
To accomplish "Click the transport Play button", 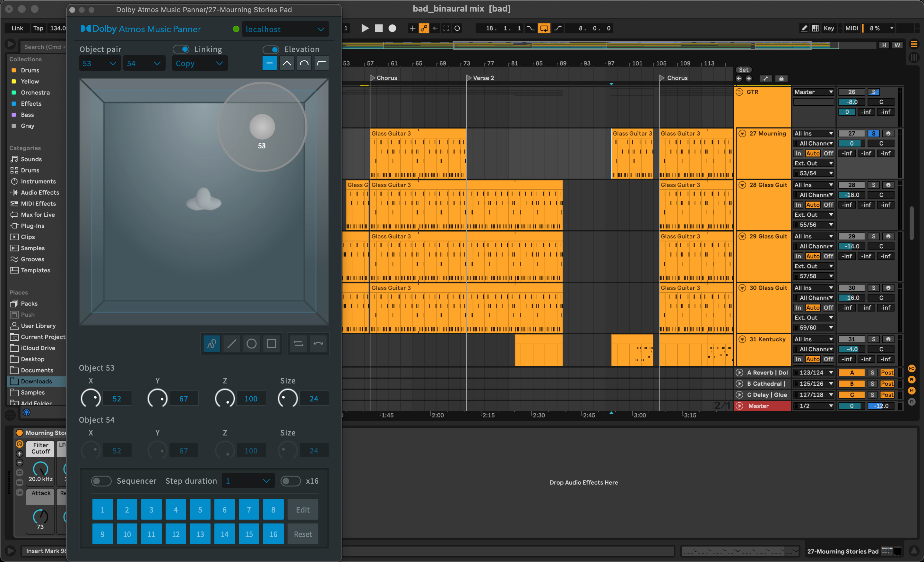I will pyautogui.click(x=365, y=28).
